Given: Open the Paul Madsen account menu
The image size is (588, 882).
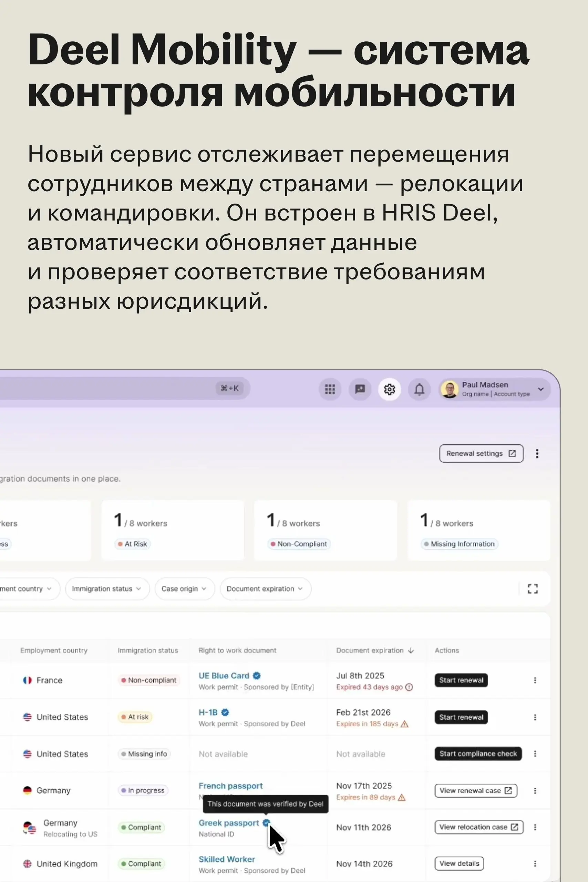Looking at the screenshot, I should click(487, 389).
